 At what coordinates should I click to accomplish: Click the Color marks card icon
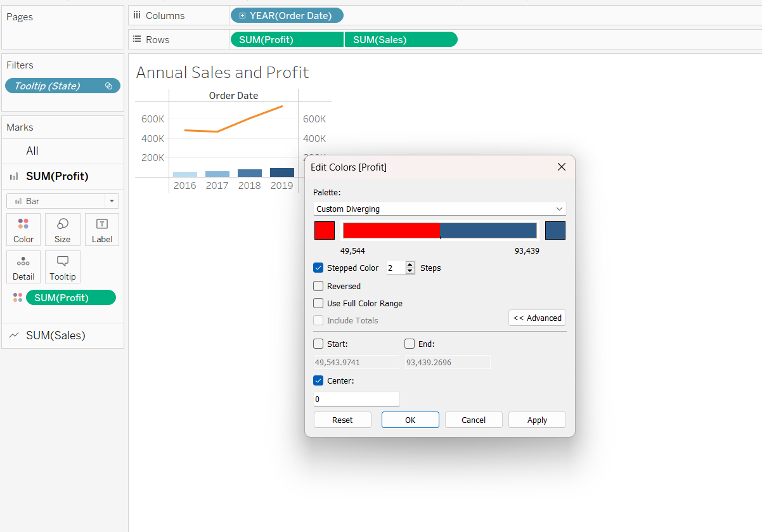(23, 230)
